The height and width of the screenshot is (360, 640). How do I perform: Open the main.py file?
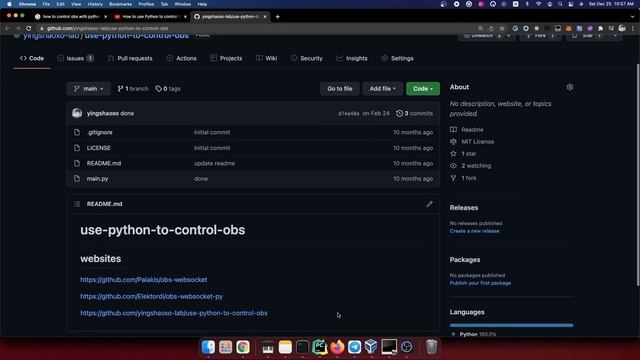(97, 179)
